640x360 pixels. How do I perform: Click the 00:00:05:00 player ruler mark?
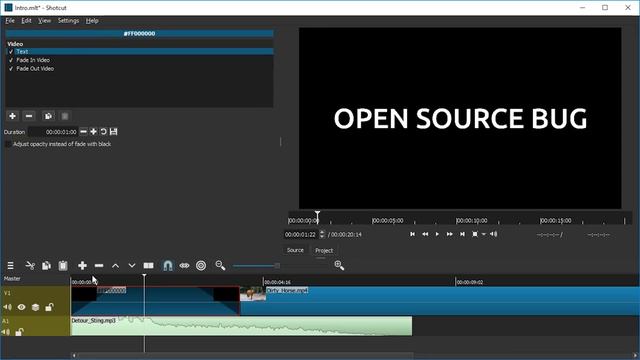point(388,220)
